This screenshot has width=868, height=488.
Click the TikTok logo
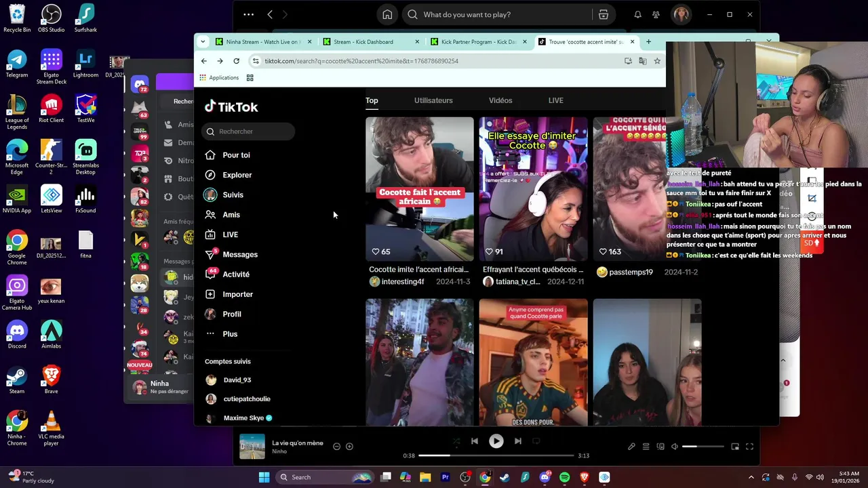click(231, 106)
